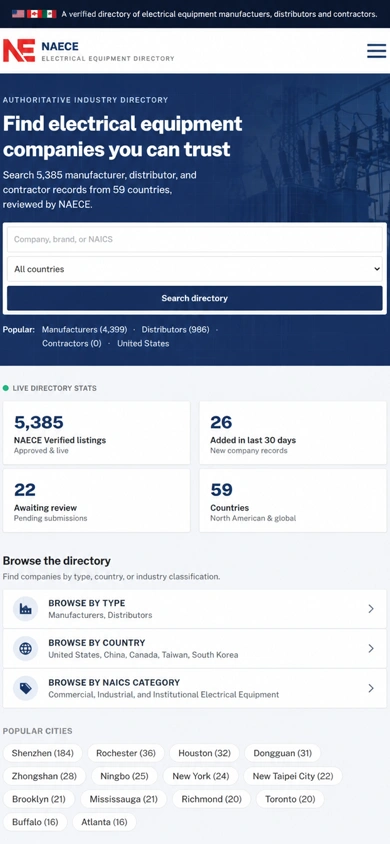This screenshot has height=844, width=390.
Task: Choose the Zhongshan (28) city chip
Action: [x=44, y=776]
